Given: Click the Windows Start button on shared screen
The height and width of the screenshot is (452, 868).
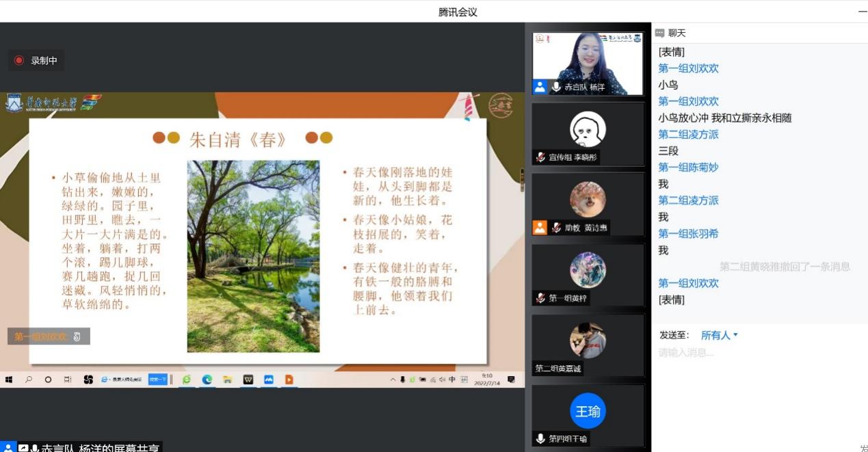Looking at the screenshot, I should (x=10, y=380).
